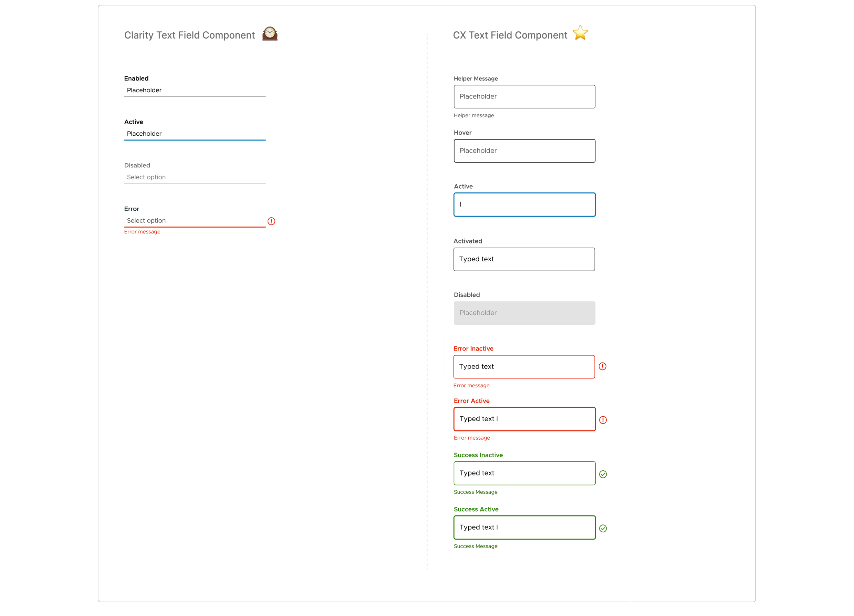Click the Error Inactive text input
The width and height of the screenshot is (854, 616).
[524, 367]
